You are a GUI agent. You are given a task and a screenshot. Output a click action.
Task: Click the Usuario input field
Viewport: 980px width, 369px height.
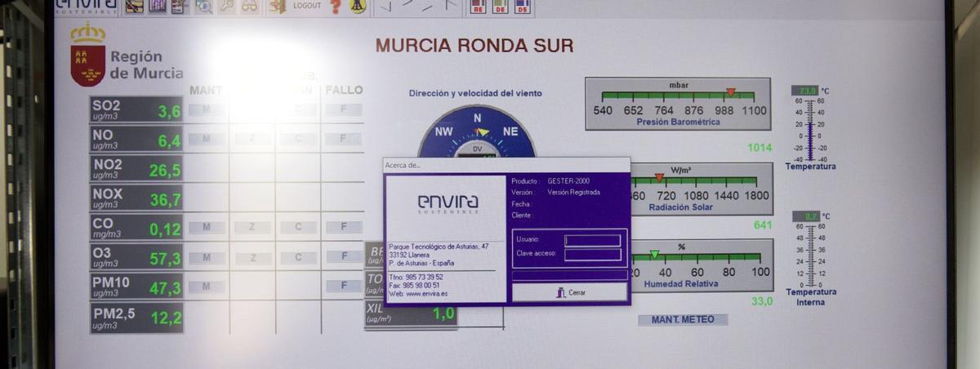pyautogui.click(x=592, y=240)
